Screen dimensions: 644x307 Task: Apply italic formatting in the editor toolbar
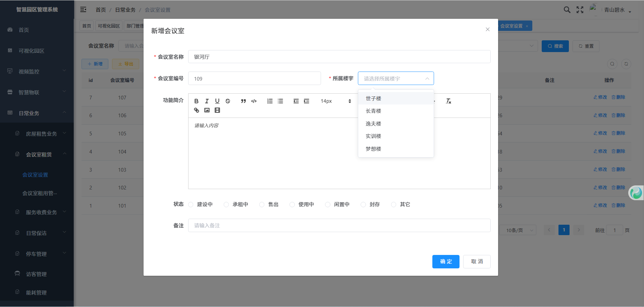[207, 101]
